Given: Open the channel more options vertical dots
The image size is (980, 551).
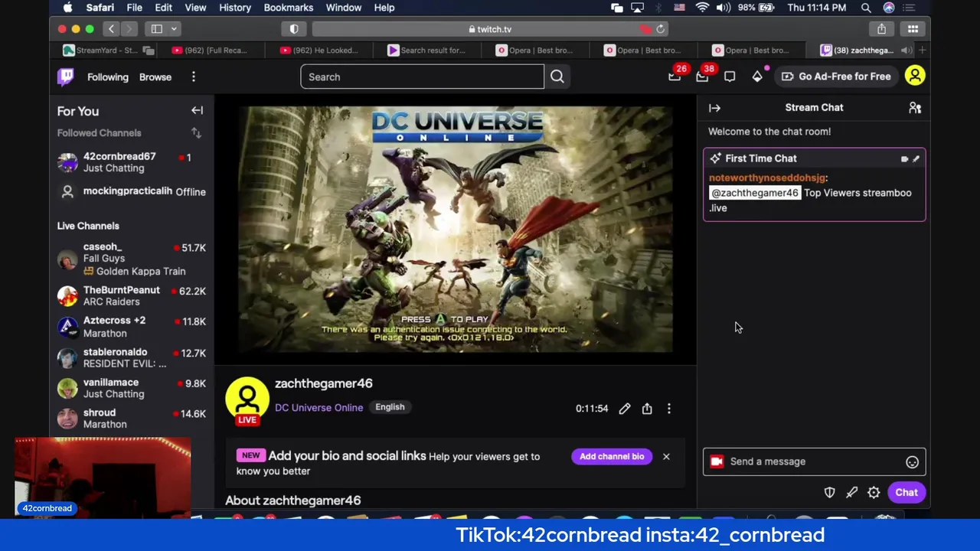Looking at the screenshot, I should point(668,409).
